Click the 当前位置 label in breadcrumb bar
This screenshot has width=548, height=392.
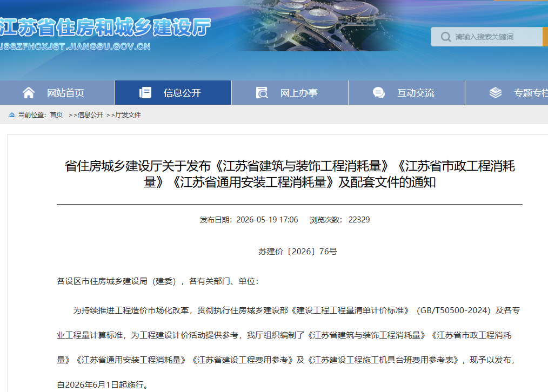coord(31,115)
